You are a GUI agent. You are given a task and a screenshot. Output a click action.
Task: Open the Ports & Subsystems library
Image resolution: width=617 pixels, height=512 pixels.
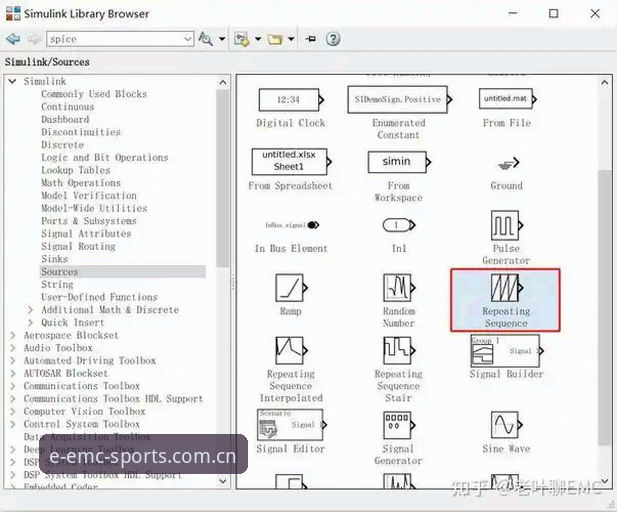(x=89, y=221)
